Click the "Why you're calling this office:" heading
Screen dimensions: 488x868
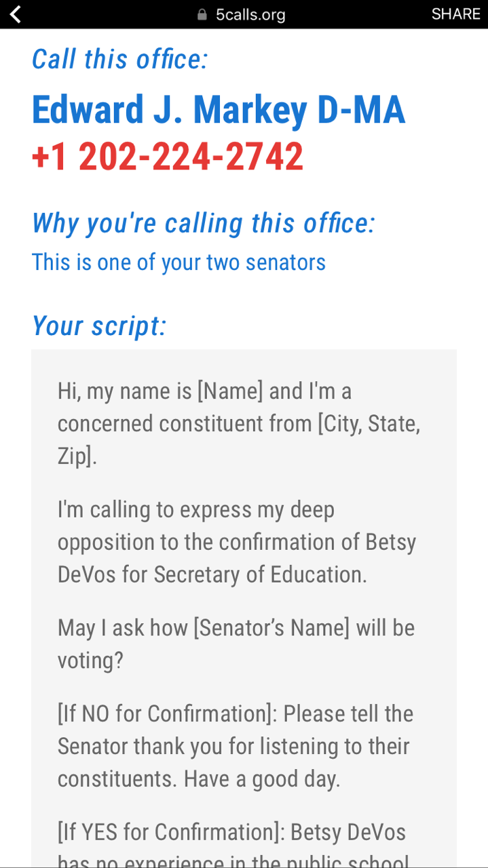[x=203, y=223]
